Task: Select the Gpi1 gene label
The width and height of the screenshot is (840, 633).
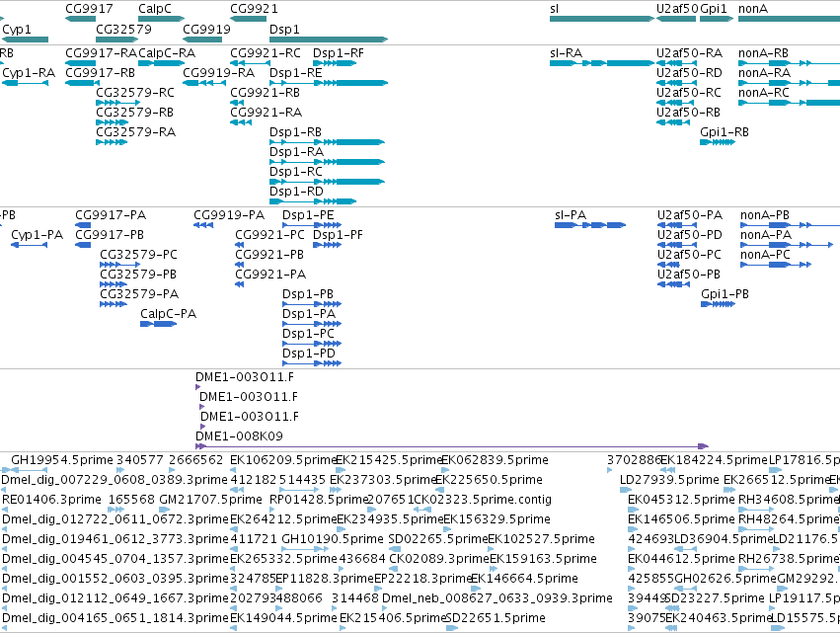Action: (714, 9)
